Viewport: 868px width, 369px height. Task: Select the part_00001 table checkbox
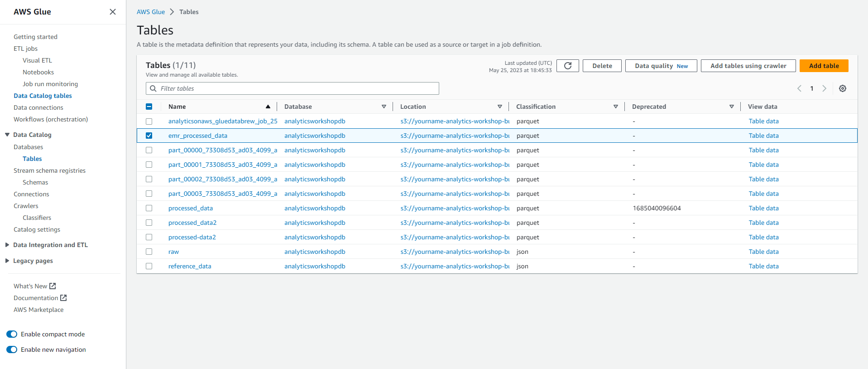pyautogui.click(x=149, y=165)
